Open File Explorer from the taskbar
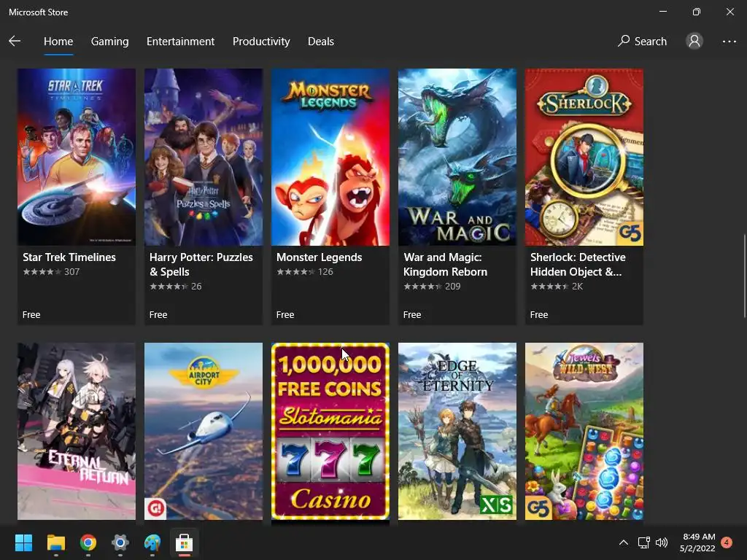 (x=55, y=542)
